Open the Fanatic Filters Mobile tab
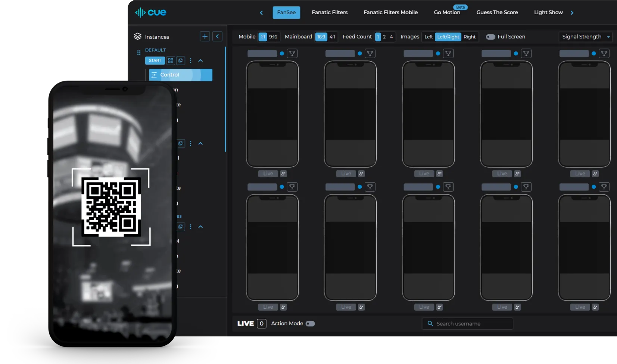Viewport: 617px width, 364px height. coord(391,12)
